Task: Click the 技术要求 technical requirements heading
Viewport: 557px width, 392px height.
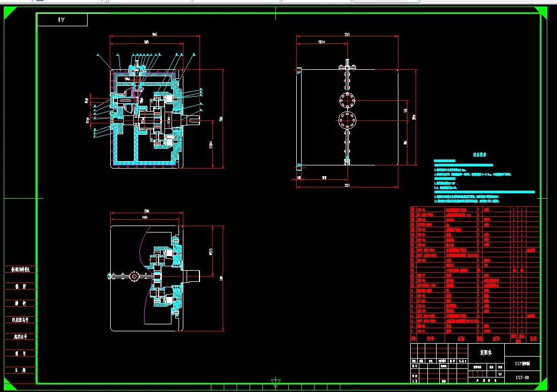Action: click(479, 155)
